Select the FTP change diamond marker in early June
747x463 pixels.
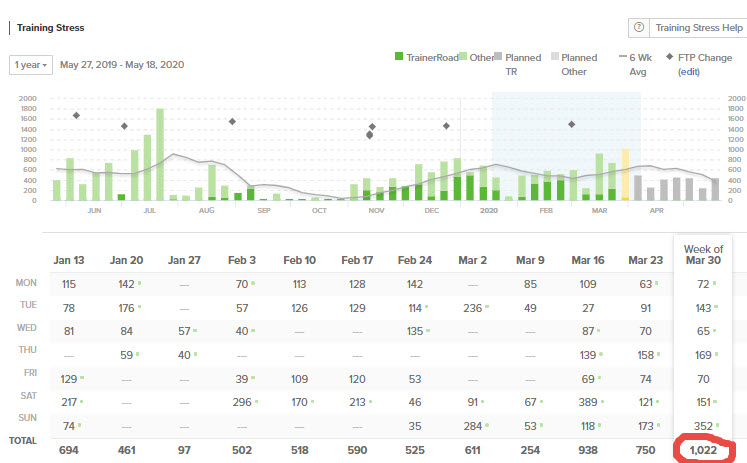pyautogui.click(x=76, y=115)
